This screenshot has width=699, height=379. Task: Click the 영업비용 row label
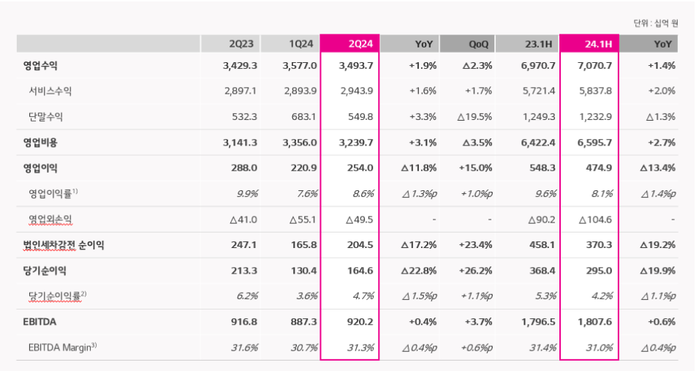pos(41,143)
